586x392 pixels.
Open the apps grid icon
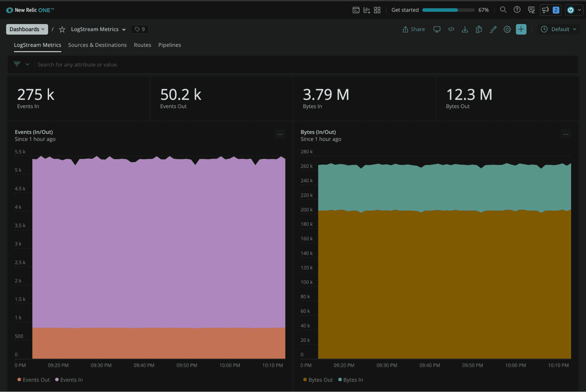click(377, 10)
